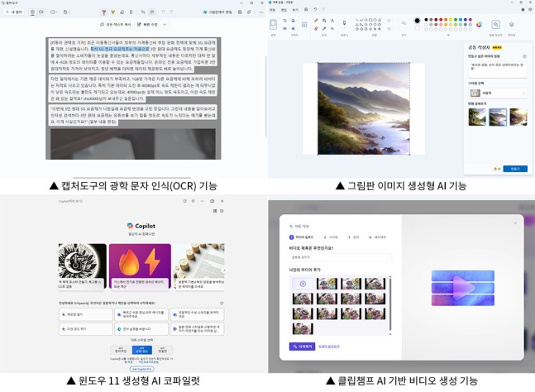This screenshot has height=392, width=535.
Task: Expand the quick redact options chevron
Action: pyautogui.click(x=165, y=25)
